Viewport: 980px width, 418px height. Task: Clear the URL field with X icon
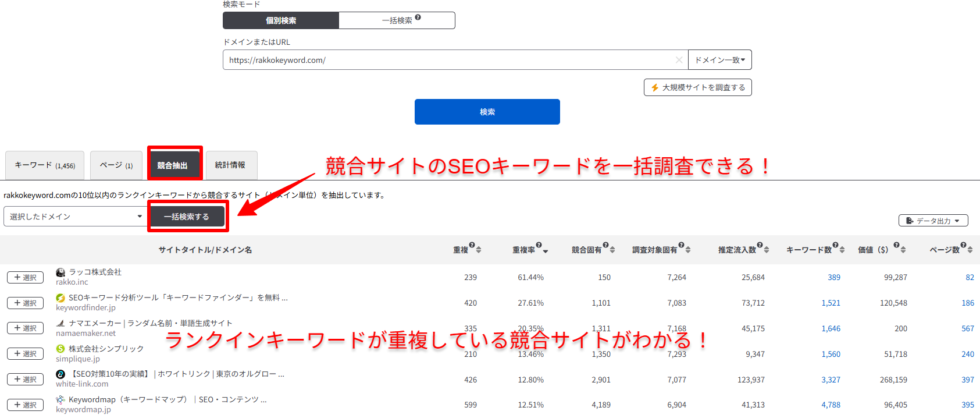click(679, 60)
